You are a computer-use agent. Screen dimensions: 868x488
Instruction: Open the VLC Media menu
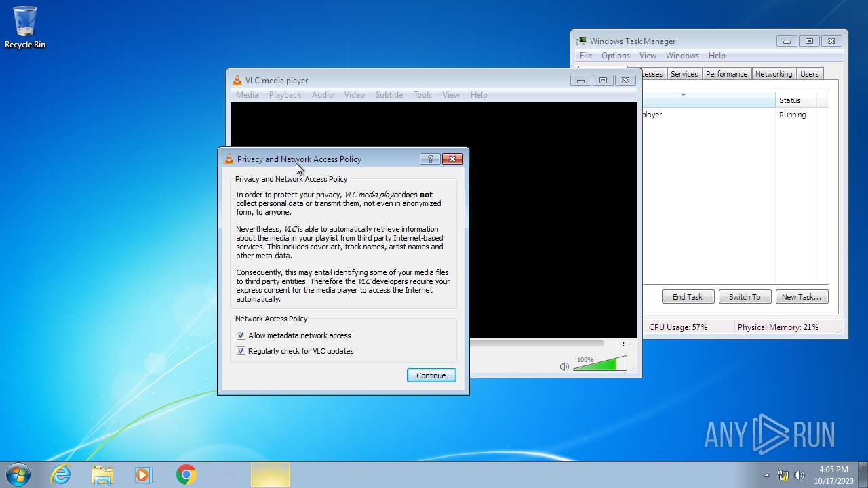pos(247,95)
